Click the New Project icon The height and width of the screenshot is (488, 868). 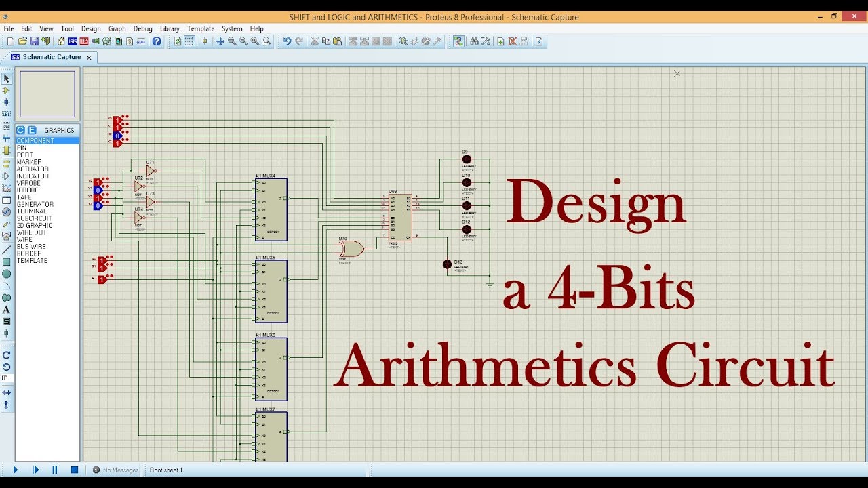[10, 41]
